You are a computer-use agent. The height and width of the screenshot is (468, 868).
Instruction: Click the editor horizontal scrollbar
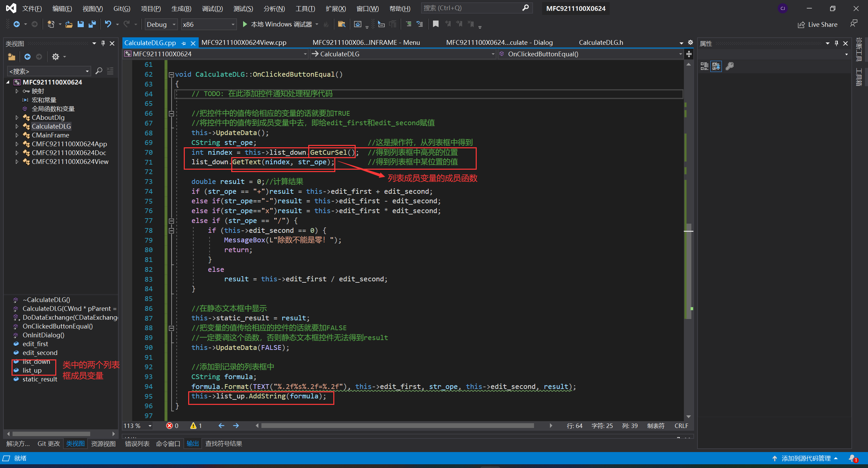(x=397, y=426)
